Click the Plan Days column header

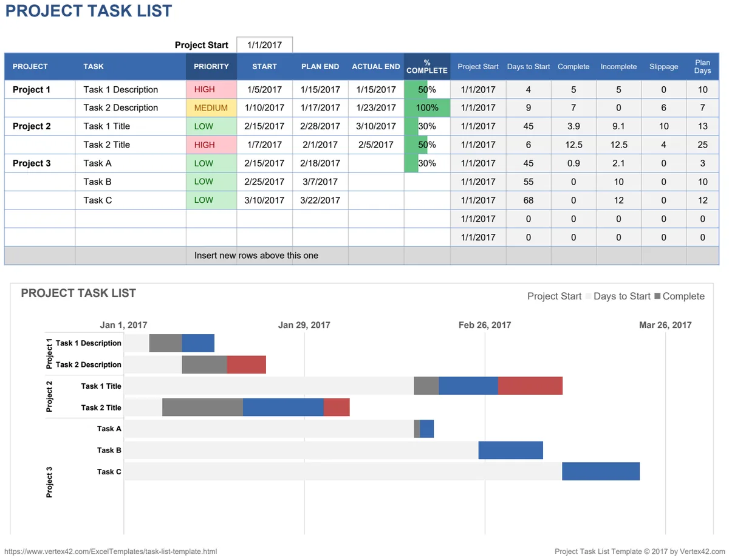703,67
